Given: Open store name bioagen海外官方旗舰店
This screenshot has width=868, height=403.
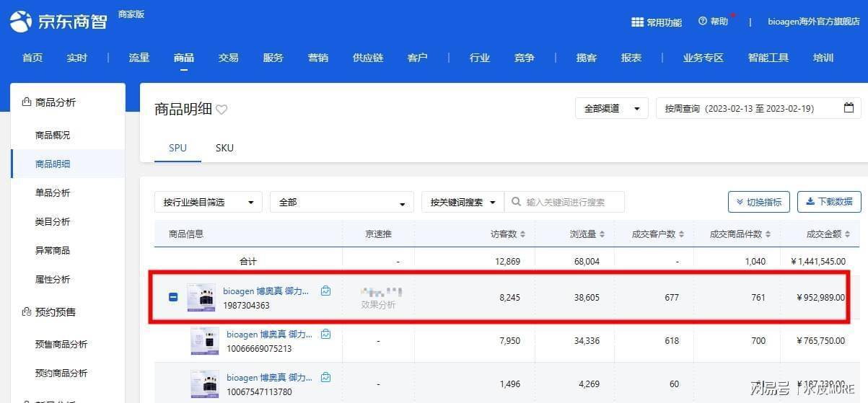Looking at the screenshot, I should pos(814,22).
